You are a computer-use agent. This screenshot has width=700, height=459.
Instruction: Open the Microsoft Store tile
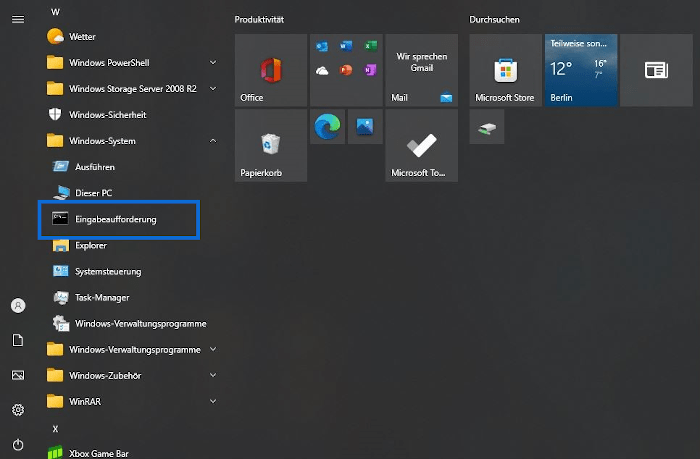505,70
